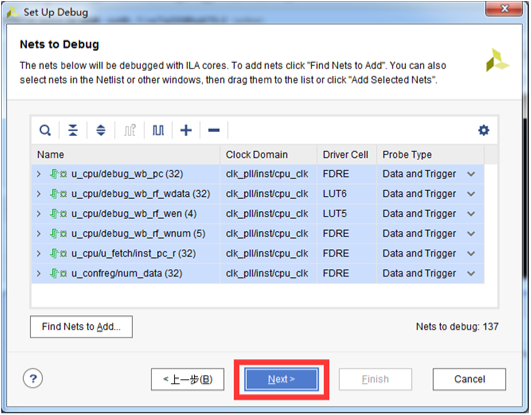Expand the u_cpu/debug_wb_rf_wdata (32) net

point(39,194)
